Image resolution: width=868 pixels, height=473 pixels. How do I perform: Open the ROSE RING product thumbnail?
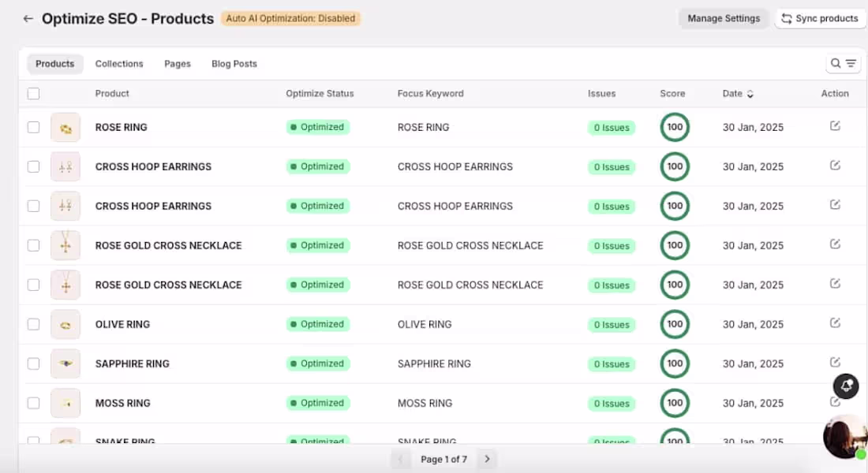[x=65, y=127]
